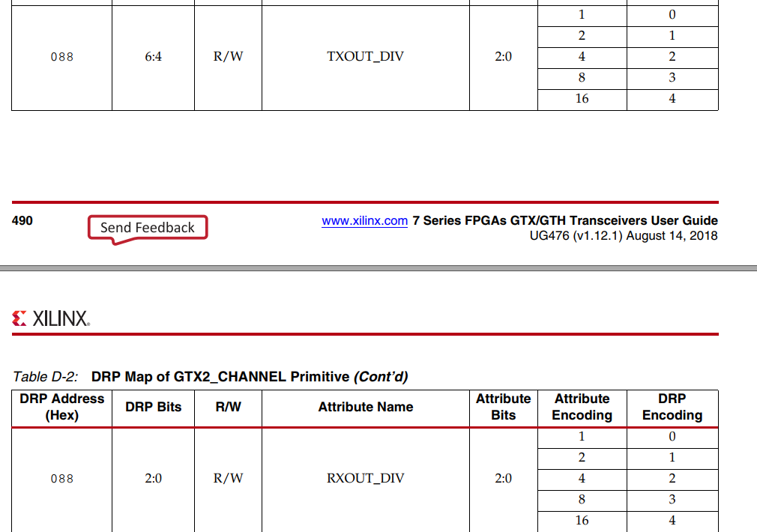Click the DRP Encoding column header
The image size is (757, 532).
[x=672, y=408]
